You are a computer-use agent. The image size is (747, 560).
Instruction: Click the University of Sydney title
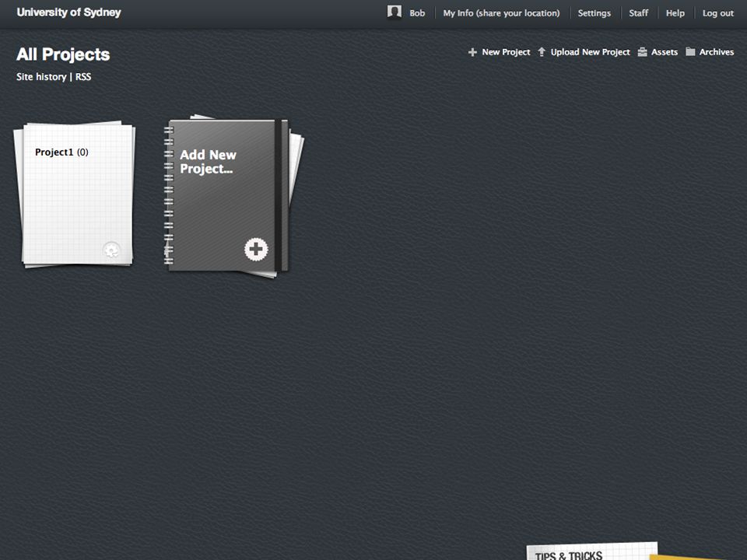click(69, 12)
